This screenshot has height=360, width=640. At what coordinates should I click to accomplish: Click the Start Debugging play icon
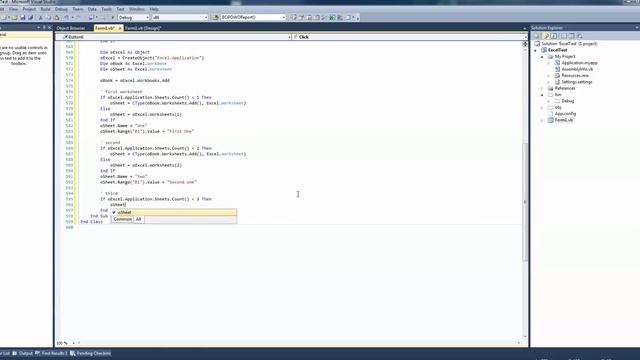113,18
